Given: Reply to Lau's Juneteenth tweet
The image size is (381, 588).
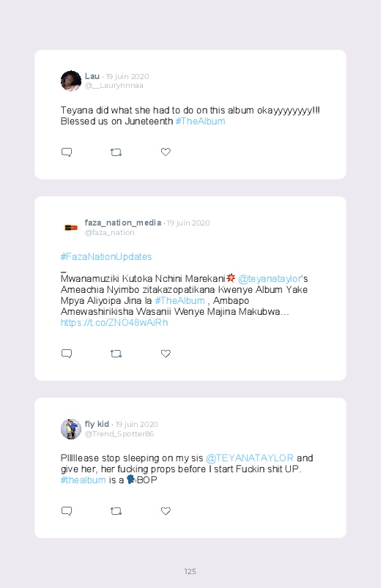Looking at the screenshot, I should pos(67,152).
